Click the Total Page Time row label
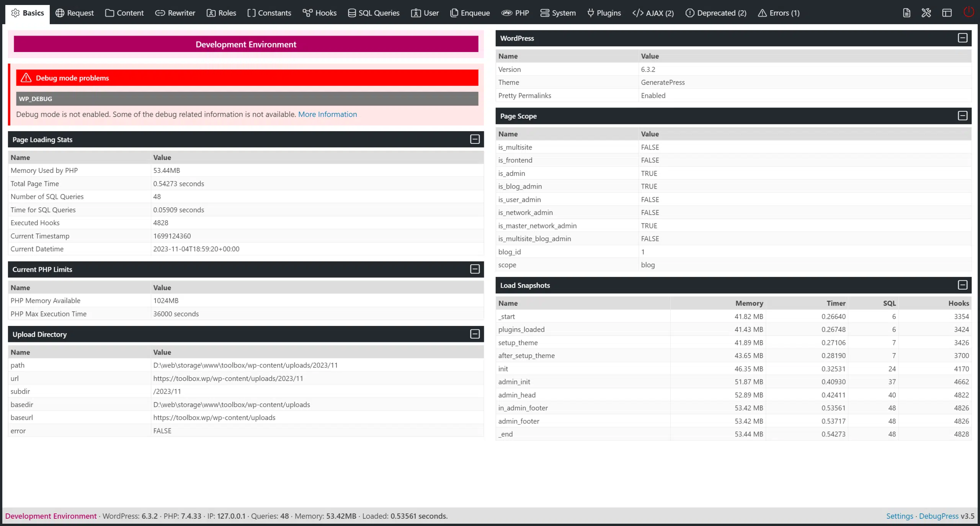This screenshot has width=980, height=526. (35, 184)
